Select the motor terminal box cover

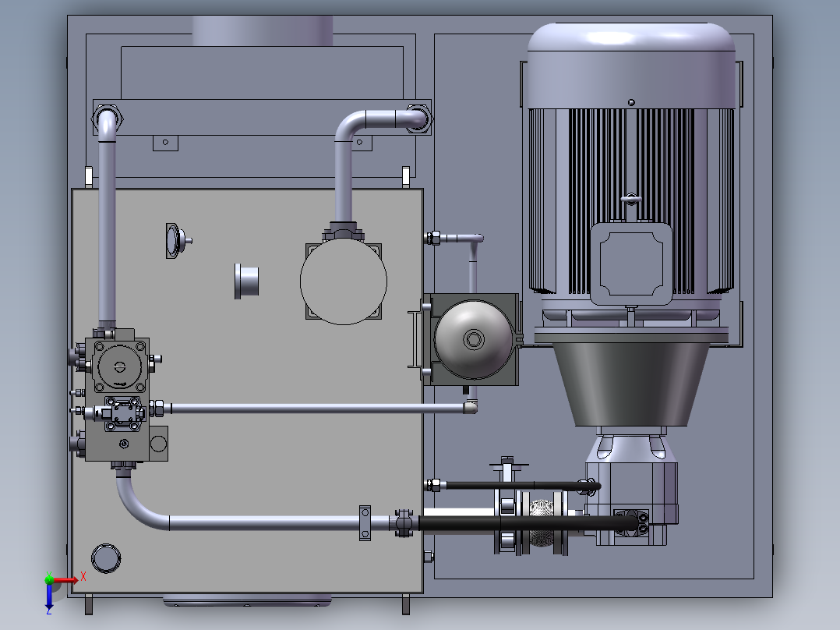coord(631,264)
